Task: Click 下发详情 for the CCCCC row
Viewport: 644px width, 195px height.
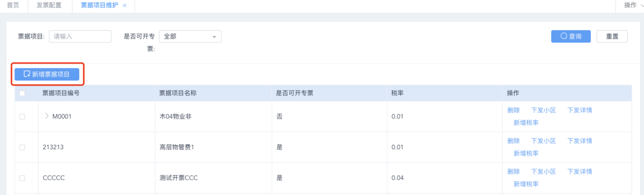Action: coord(580,171)
